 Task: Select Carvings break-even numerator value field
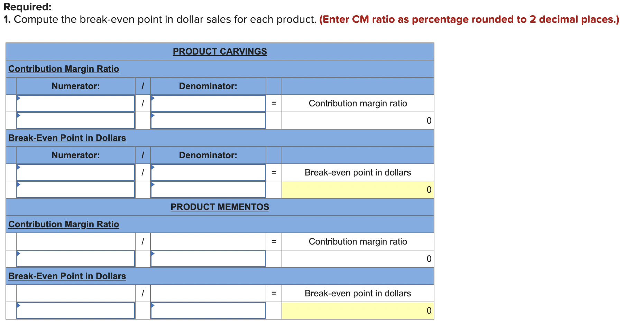click(75, 190)
